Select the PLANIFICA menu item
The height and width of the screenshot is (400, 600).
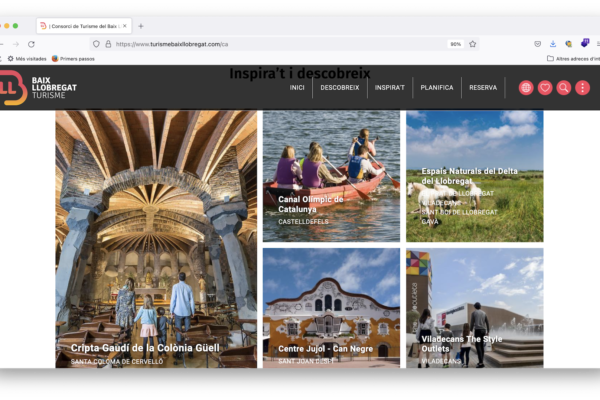[437, 88]
